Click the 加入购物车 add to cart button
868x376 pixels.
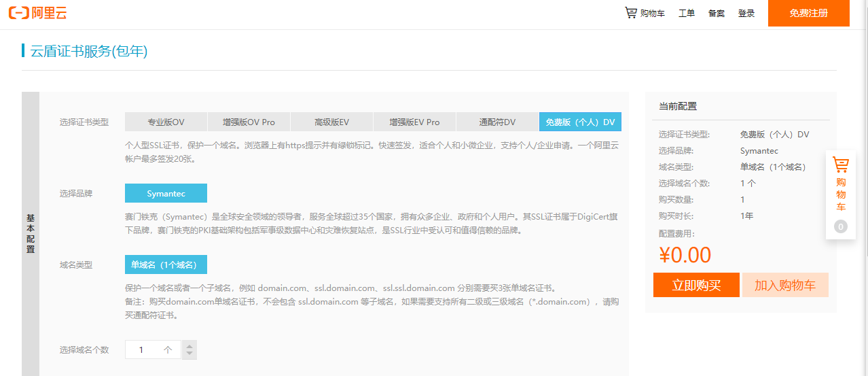[x=785, y=285]
